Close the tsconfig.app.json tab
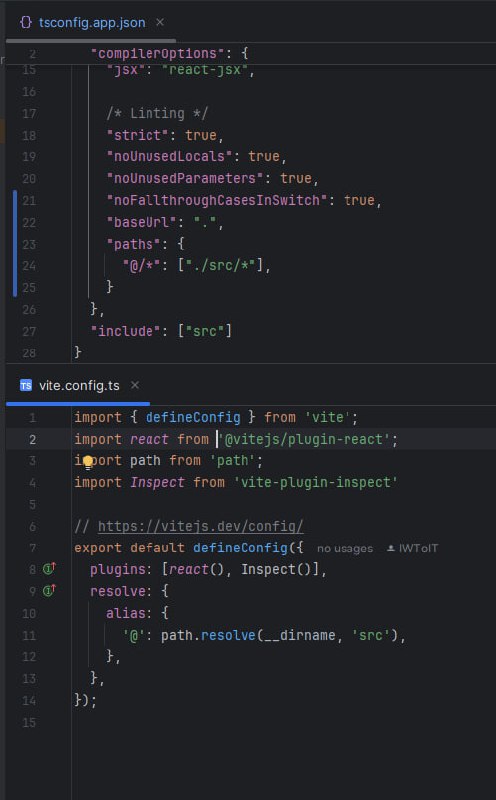The height and width of the screenshot is (800, 496). (x=160, y=22)
